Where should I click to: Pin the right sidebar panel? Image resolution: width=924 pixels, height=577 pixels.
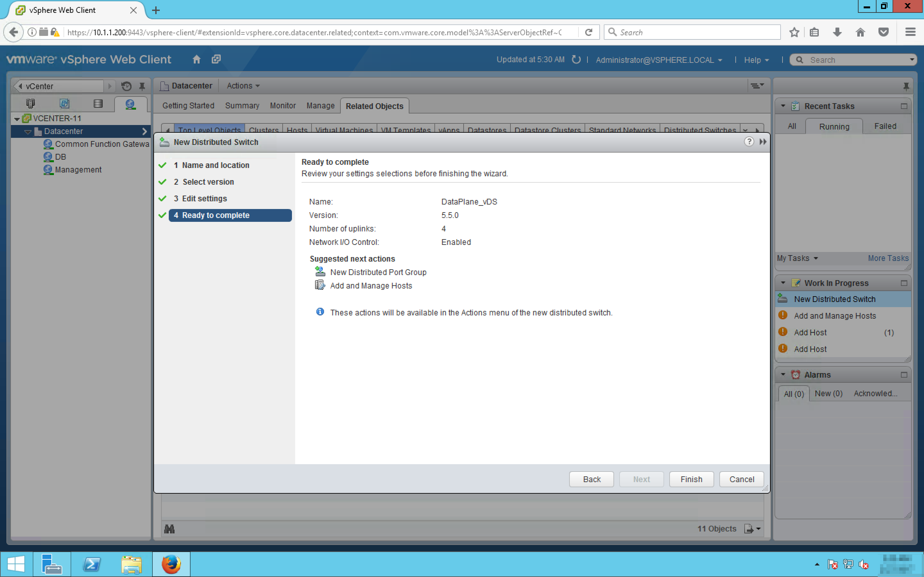[906, 86]
